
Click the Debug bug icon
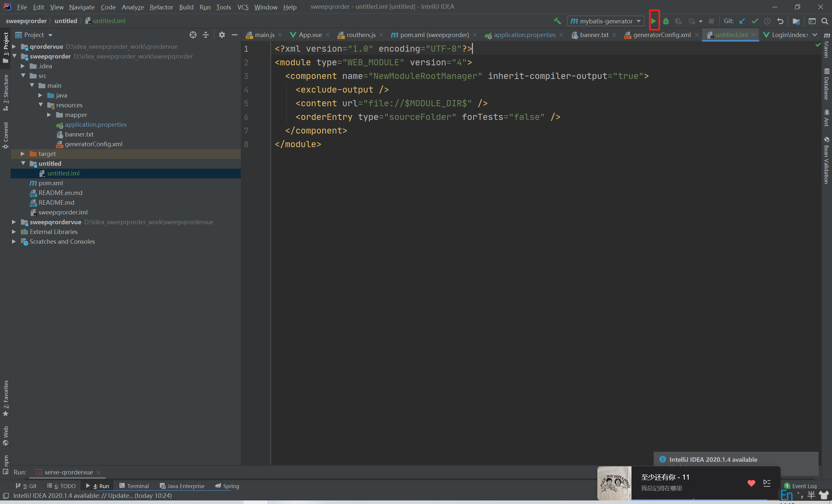pyautogui.click(x=666, y=21)
